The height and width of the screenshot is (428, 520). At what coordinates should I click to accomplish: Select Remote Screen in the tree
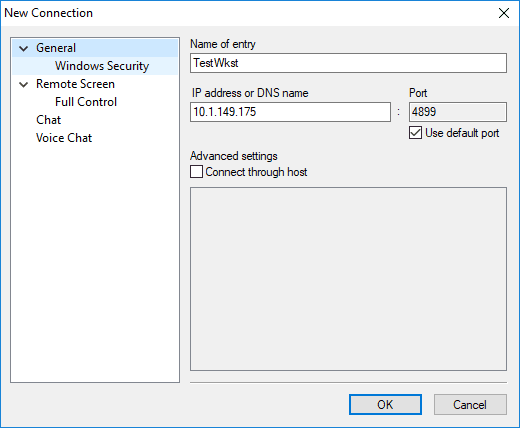(75, 84)
